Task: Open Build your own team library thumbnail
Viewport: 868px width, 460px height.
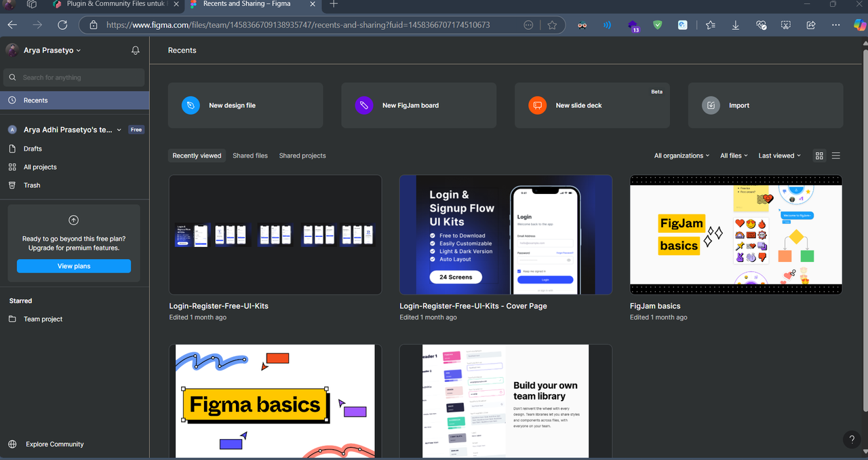Action: 506,401
